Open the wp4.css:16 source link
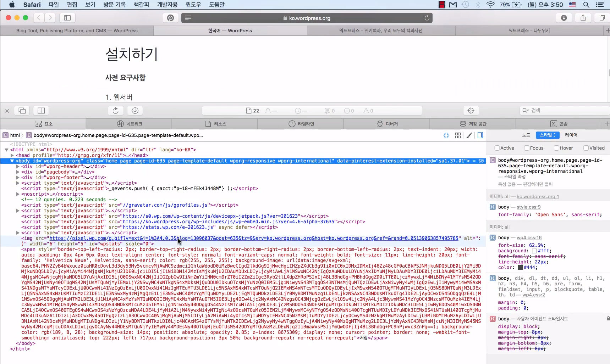The height and width of the screenshot is (364, 610). tap(529, 238)
